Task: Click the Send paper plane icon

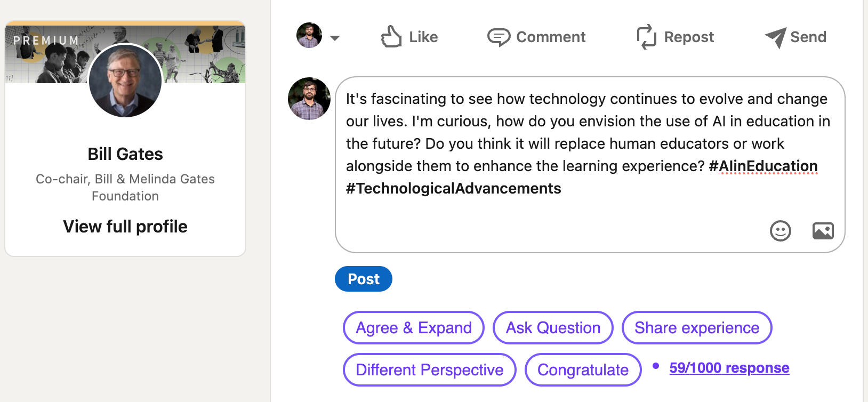Action: [x=775, y=37]
